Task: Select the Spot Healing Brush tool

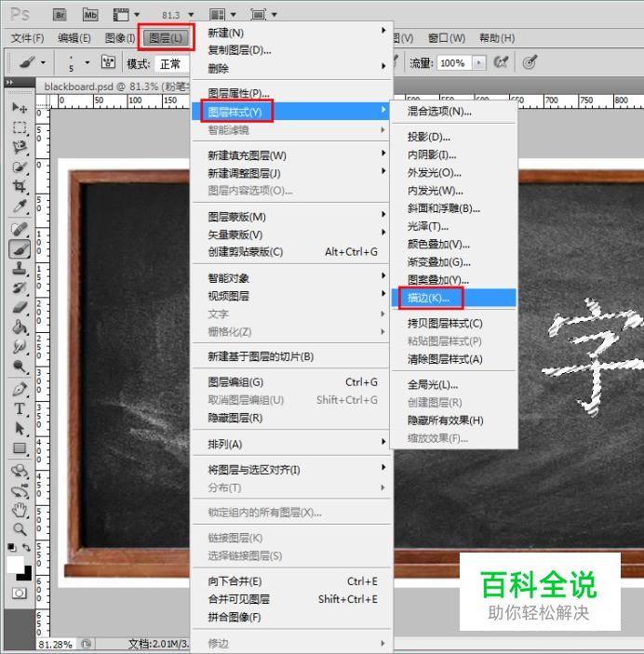Action: coord(20,230)
